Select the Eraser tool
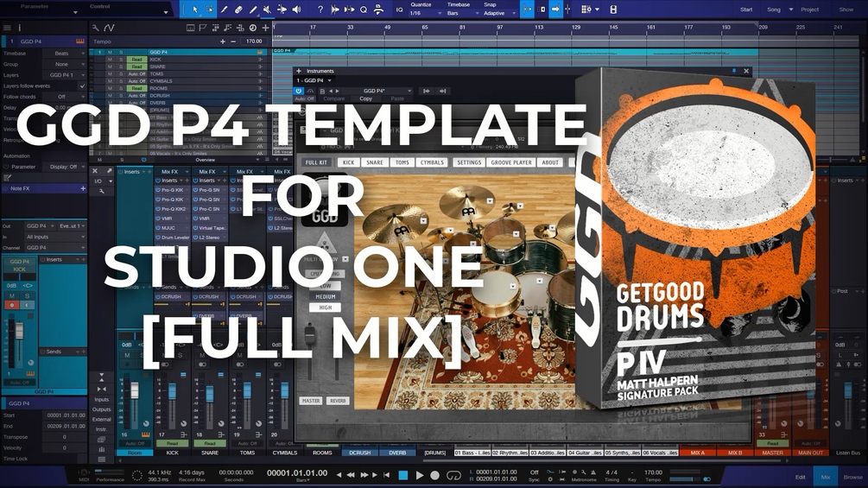868x488 pixels. point(238,10)
